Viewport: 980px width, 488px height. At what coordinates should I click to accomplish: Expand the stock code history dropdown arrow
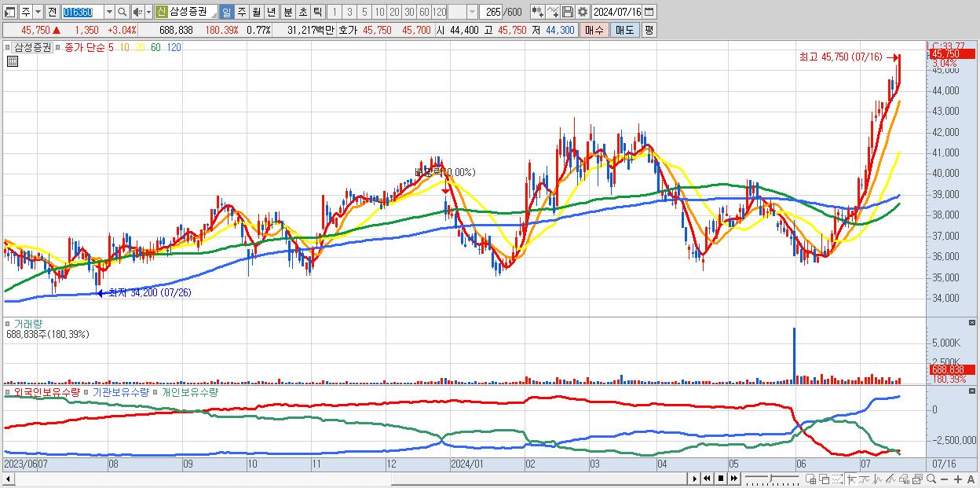(109, 12)
